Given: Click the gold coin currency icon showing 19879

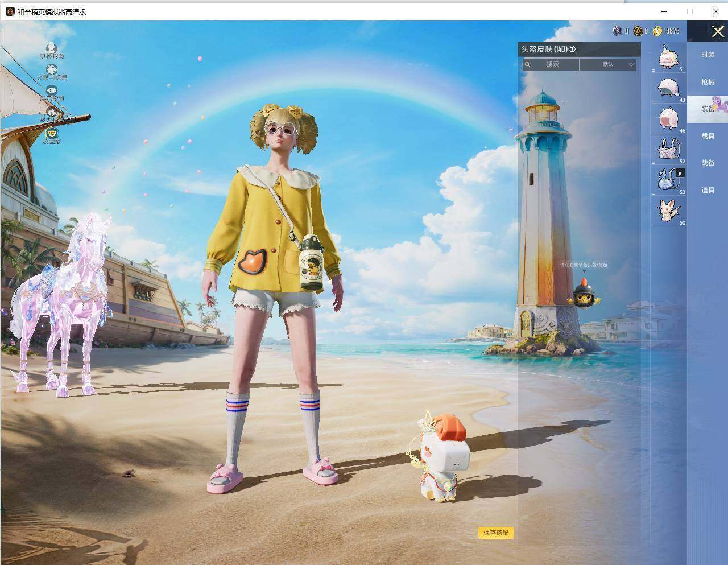Looking at the screenshot, I should pos(657,31).
